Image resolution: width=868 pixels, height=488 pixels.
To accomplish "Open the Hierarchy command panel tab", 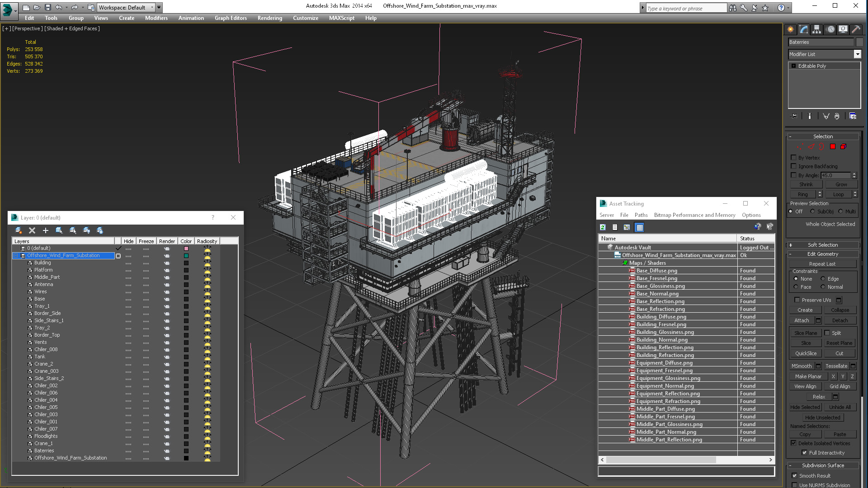I will pos(816,29).
